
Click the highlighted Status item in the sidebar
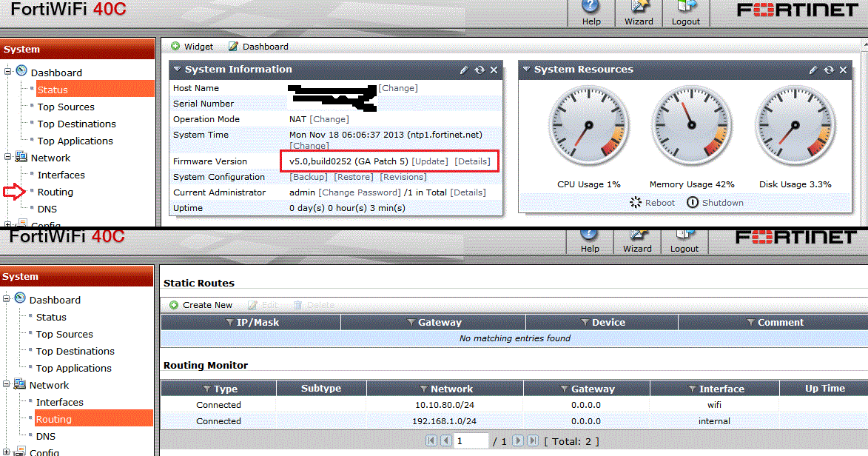click(95, 90)
